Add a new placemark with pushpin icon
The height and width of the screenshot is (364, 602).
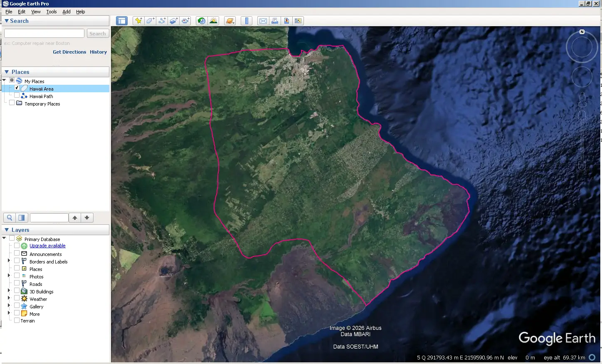[138, 21]
